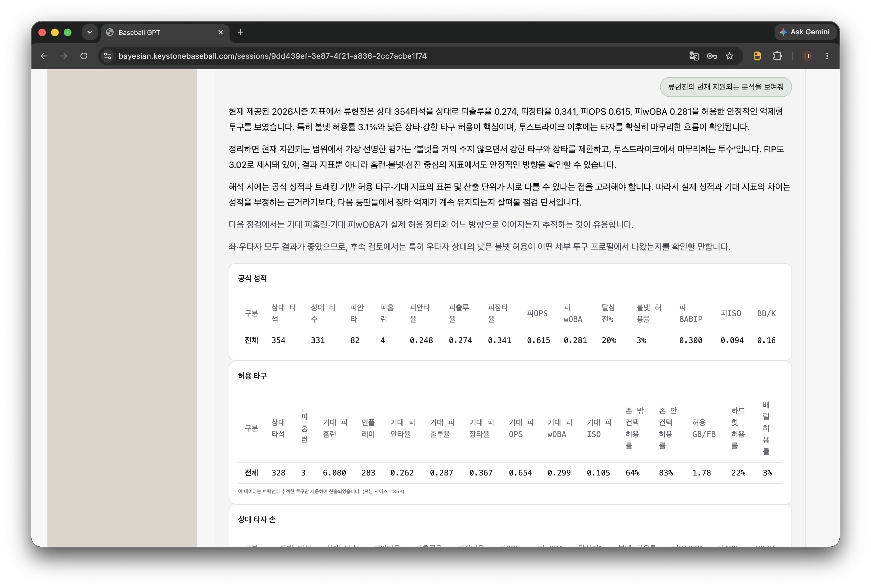Click the '상대 타자 손' section heading
The height and width of the screenshot is (588, 871).
pyautogui.click(x=257, y=519)
